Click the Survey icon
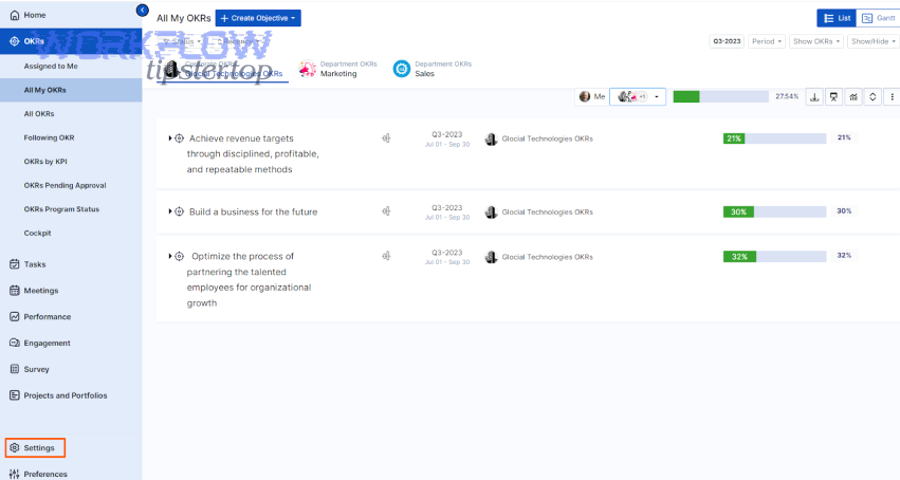The height and width of the screenshot is (480, 900). pos(14,369)
